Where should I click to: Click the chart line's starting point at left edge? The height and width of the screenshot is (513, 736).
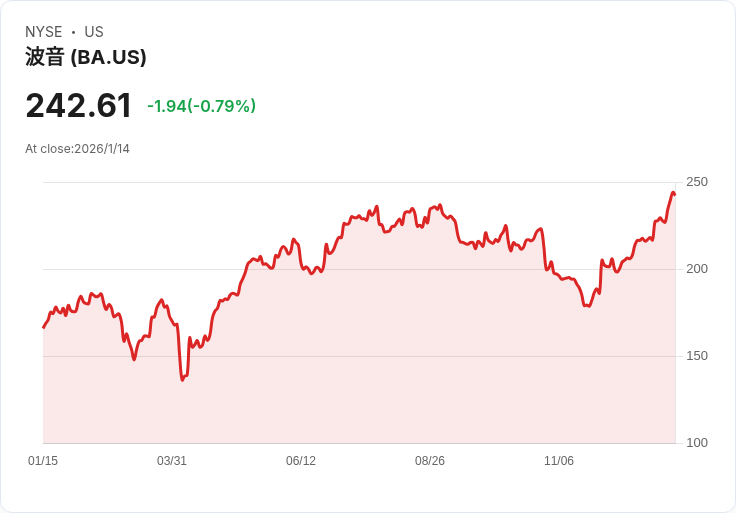44,327
